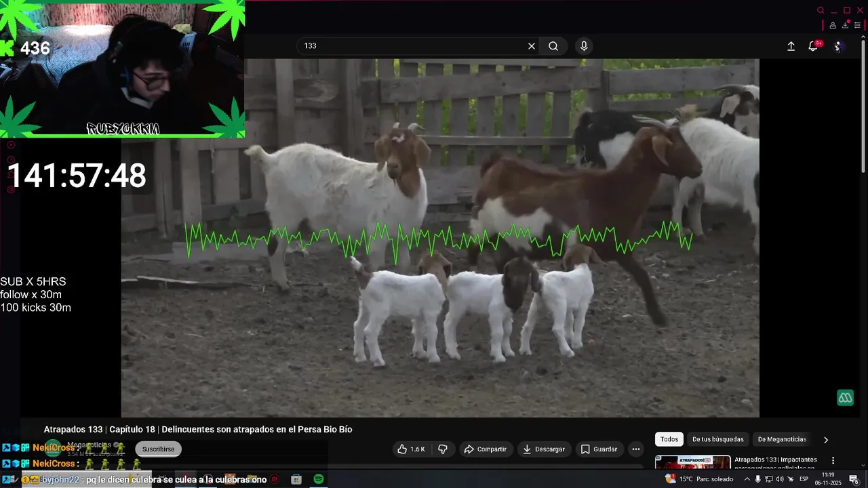Open the browser settings sliders menu
The image size is (868, 488).
[x=857, y=26]
